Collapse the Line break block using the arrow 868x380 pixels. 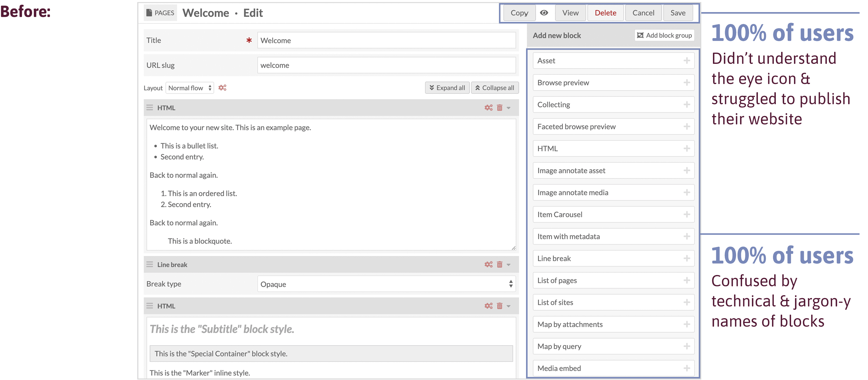(x=508, y=265)
